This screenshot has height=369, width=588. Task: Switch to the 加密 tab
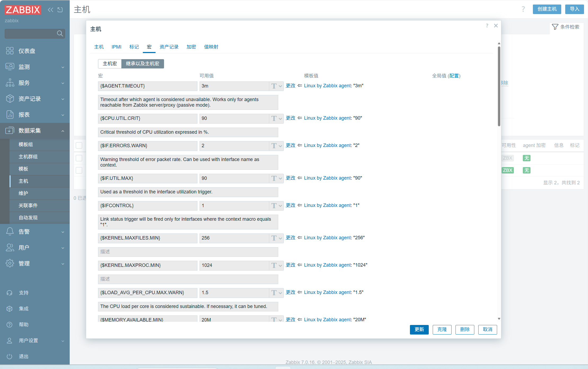[191, 47]
